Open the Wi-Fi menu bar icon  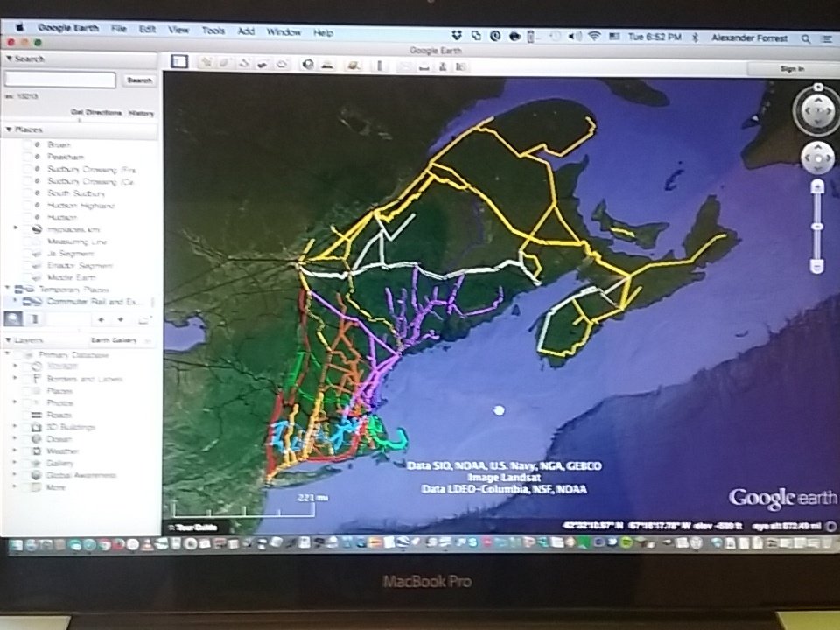point(593,37)
